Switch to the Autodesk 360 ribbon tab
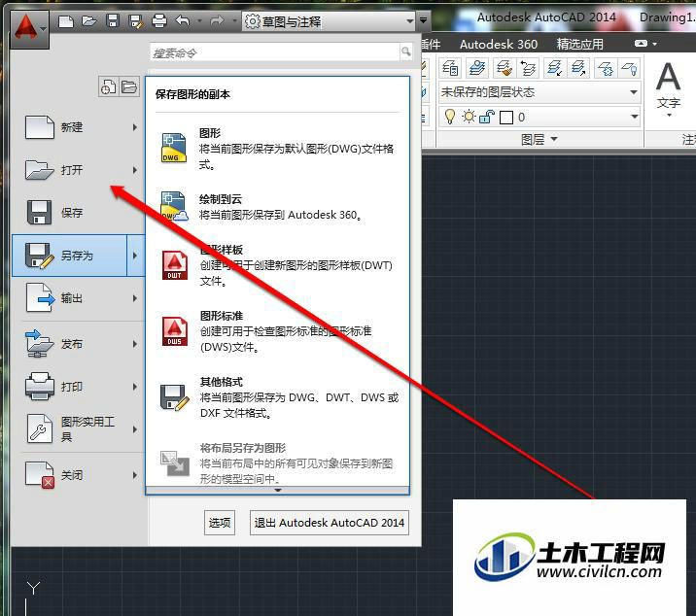The image size is (696, 616). [x=499, y=45]
